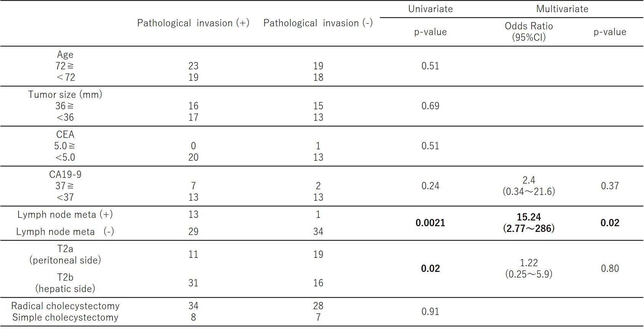Select the Pathological invasion (+) header
This screenshot has width=644, height=329.
point(193,23)
